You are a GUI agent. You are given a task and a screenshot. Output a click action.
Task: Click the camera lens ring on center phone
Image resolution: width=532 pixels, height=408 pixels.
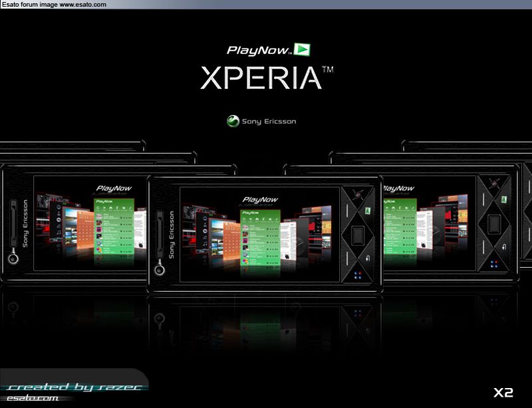point(159,270)
